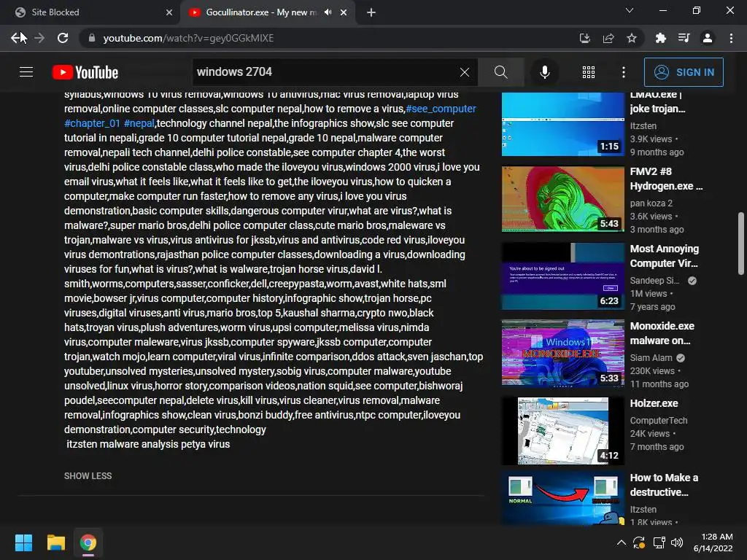
Task: Close the Gocullinator.exe tab
Action: pyautogui.click(x=344, y=12)
